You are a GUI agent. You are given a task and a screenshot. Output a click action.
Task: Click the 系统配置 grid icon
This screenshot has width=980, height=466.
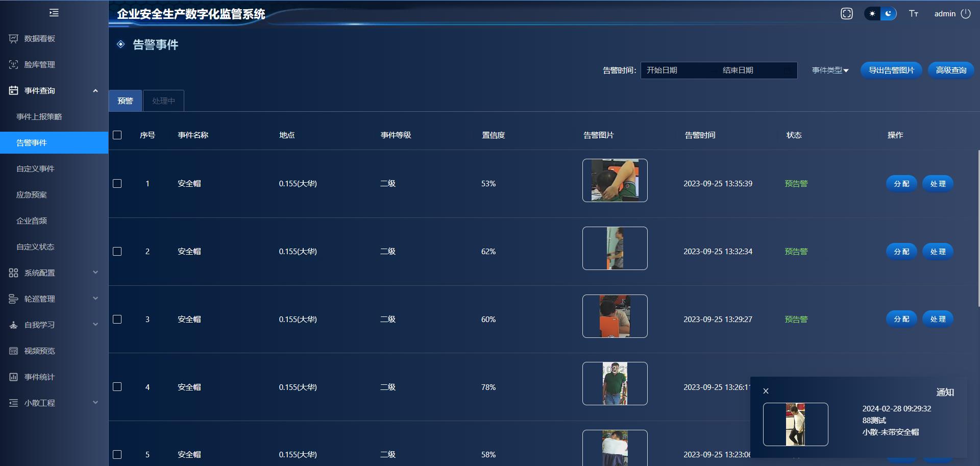[x=13, y=273]
